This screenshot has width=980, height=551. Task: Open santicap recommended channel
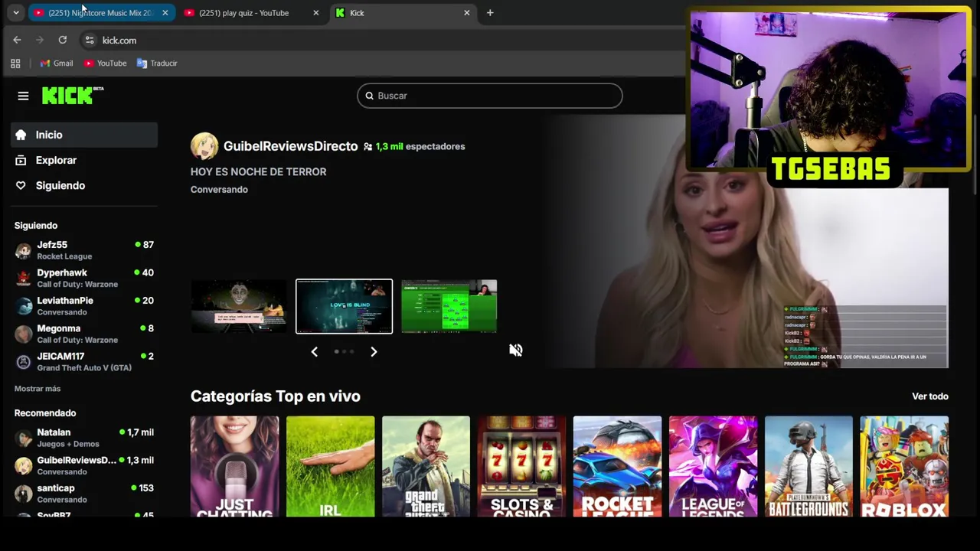point(84,494)
